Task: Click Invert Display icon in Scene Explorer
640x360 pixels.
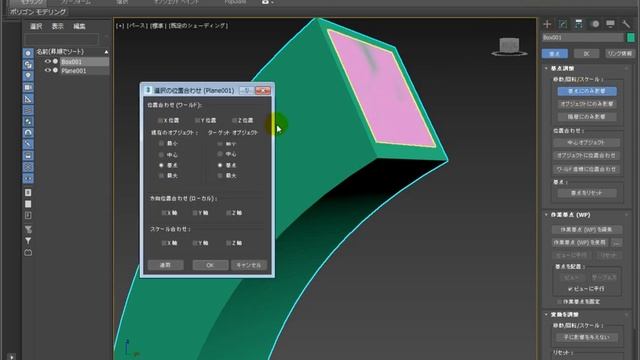Action: (x=28, y=215)
